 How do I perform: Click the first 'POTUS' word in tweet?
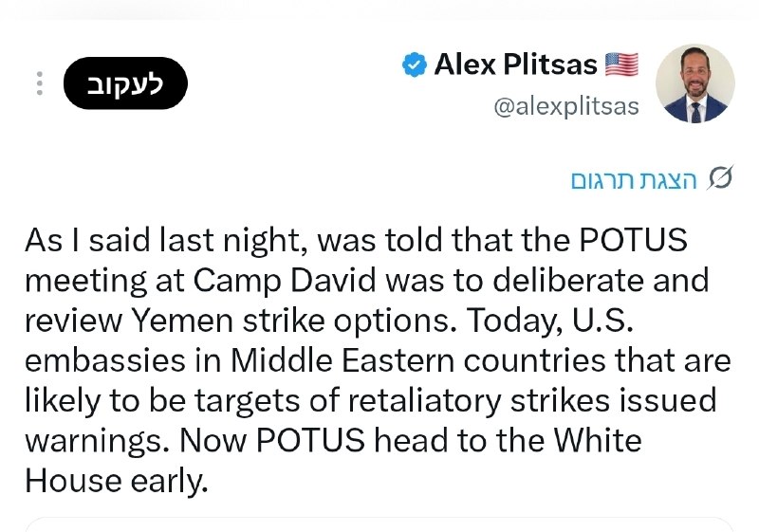633,240
